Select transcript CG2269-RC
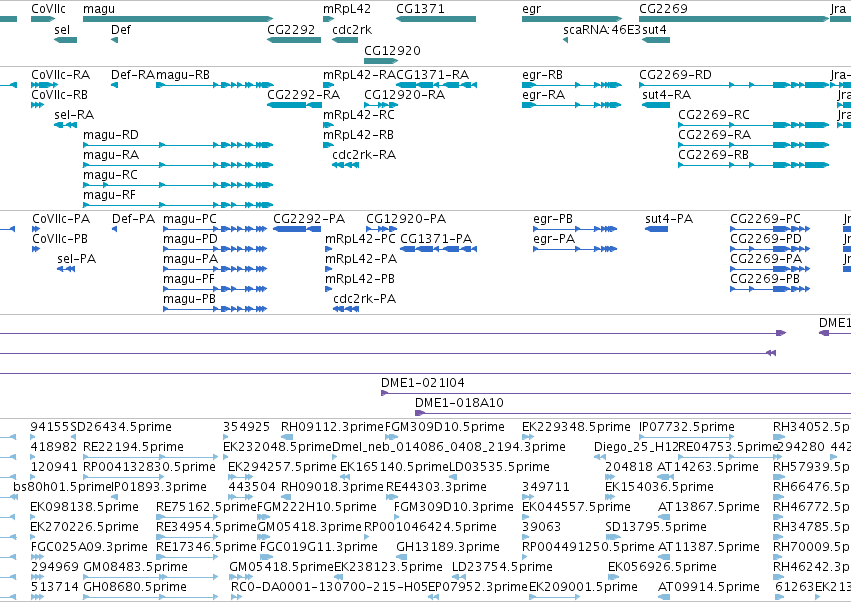851x602 pixels. [x=714, y=115]
